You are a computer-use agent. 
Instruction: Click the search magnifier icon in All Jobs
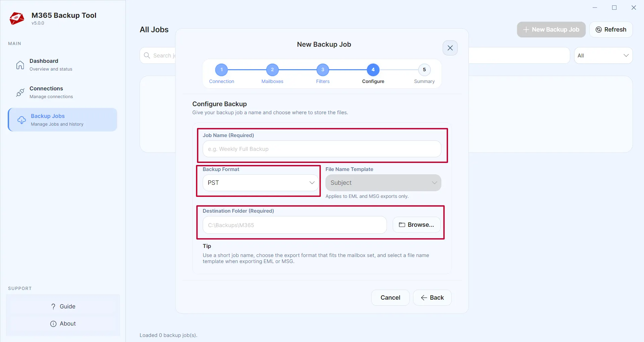pyautogui.click(x=147, y=55)
